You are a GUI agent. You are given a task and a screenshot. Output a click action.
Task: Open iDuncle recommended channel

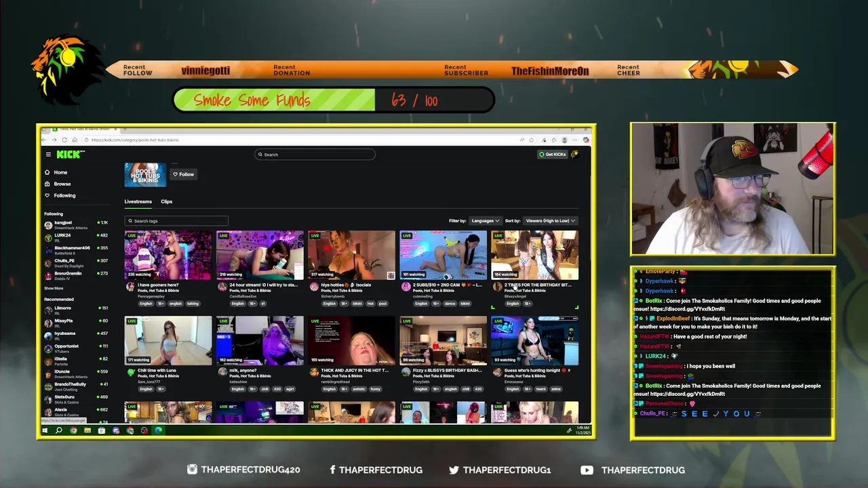[76, 373]
